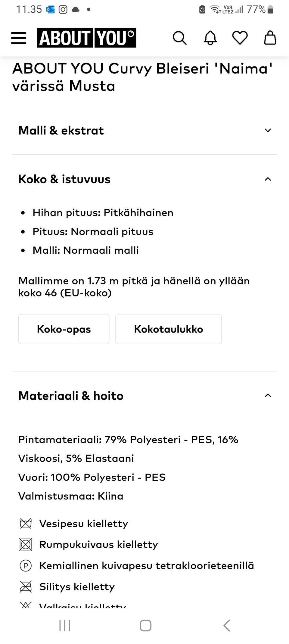
Task: Open the shopping bag icon
Action: point(269,38)
